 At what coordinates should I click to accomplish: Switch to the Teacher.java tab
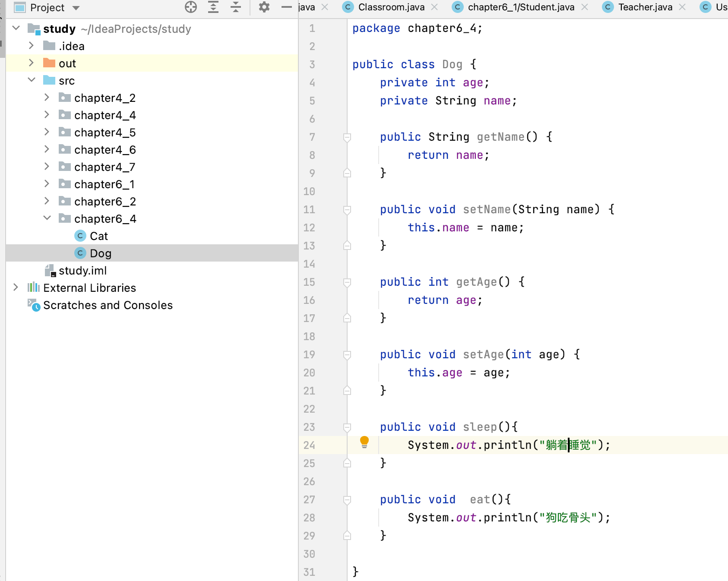(645, 7)
